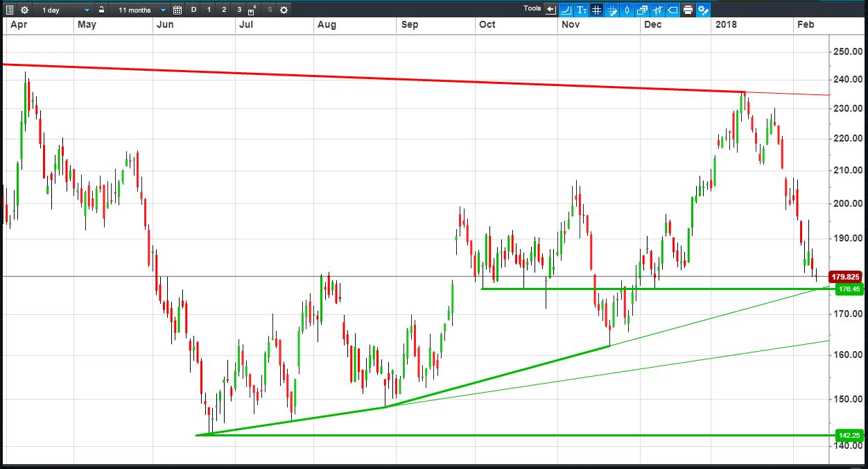The width and height of the screenshot is (868, 469).
Task: Toggle the chart grid lines
Action: [x=596, y=10]
